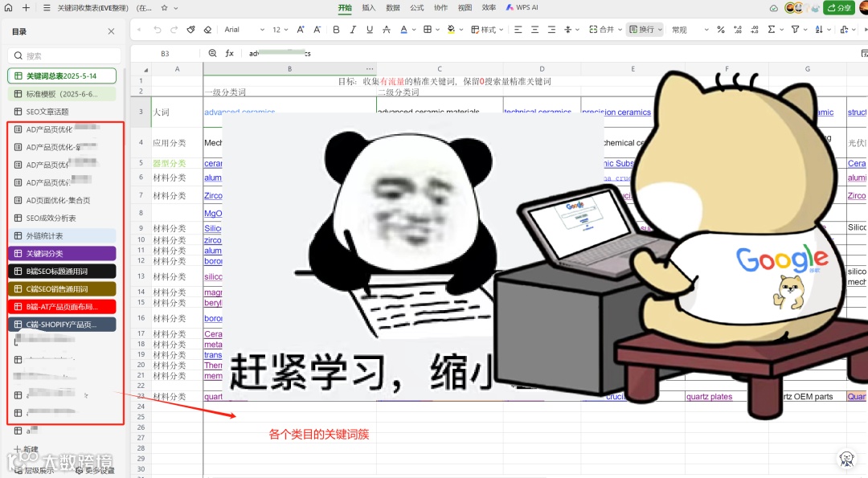868x478 pixels.
Task: Open font color dropdown arrow
Action: click(414, 30)
